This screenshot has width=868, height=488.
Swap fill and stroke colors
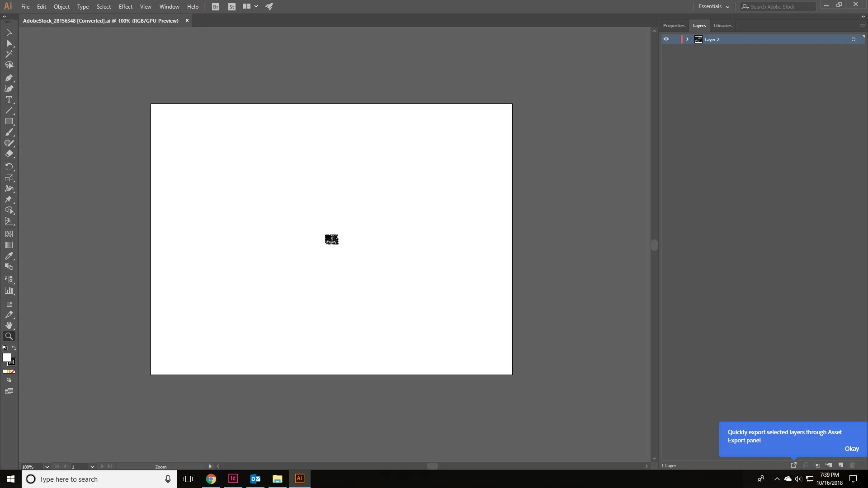(x=14, y=348)
